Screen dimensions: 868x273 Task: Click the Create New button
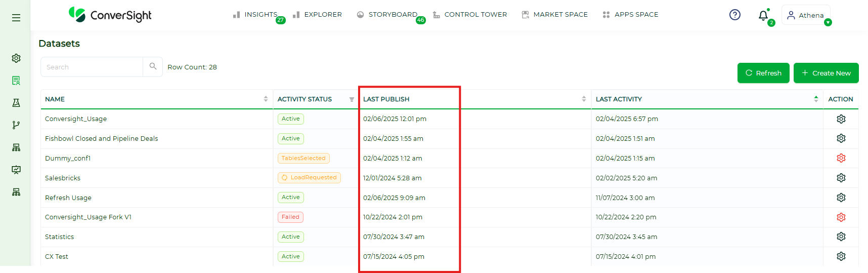826,73
